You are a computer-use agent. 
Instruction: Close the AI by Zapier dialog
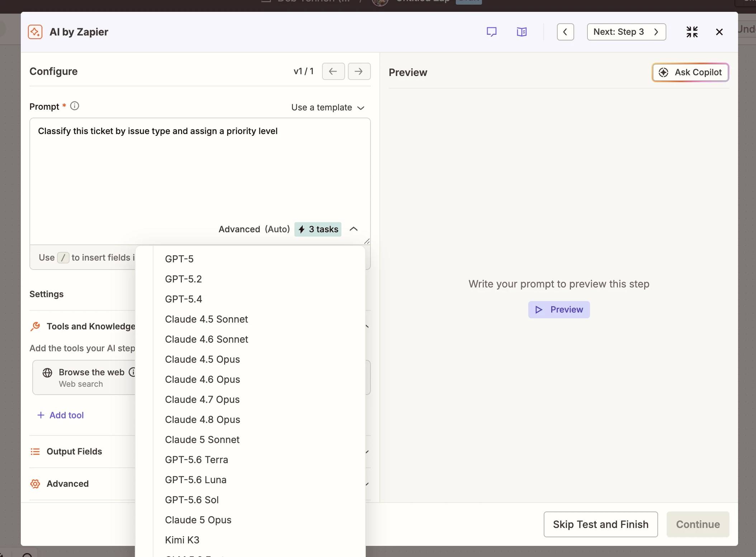coord(719,32)
